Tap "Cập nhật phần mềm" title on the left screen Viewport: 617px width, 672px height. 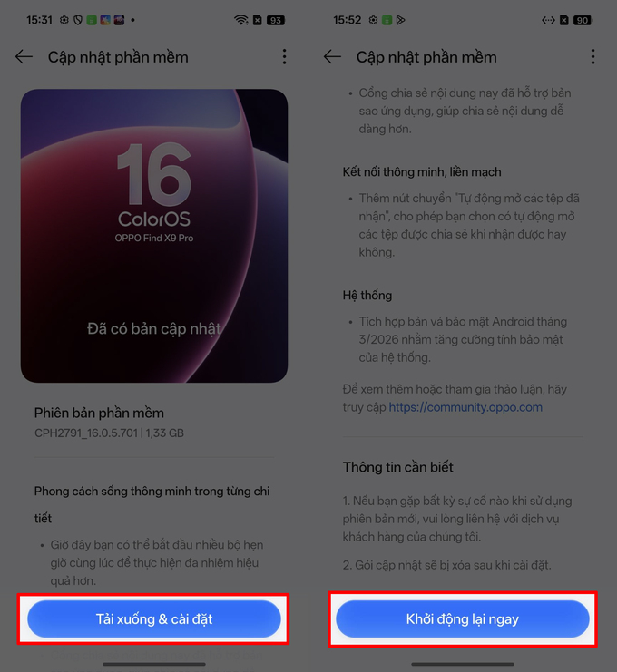point(118,57)
